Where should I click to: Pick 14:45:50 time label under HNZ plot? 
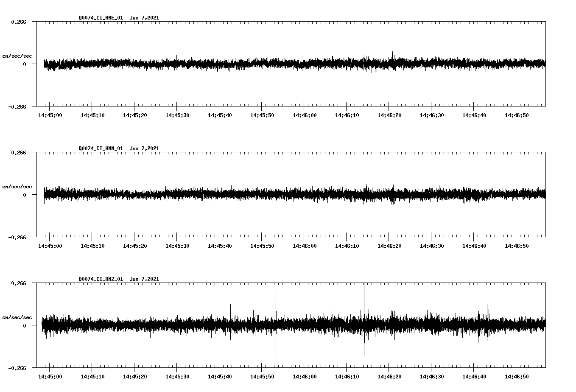pyautogui.click(x=262, y=377)
